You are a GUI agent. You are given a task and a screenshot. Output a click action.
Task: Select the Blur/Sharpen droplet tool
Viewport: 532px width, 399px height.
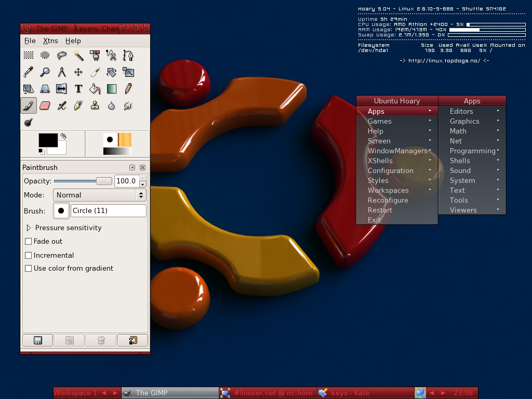point(111,105)
